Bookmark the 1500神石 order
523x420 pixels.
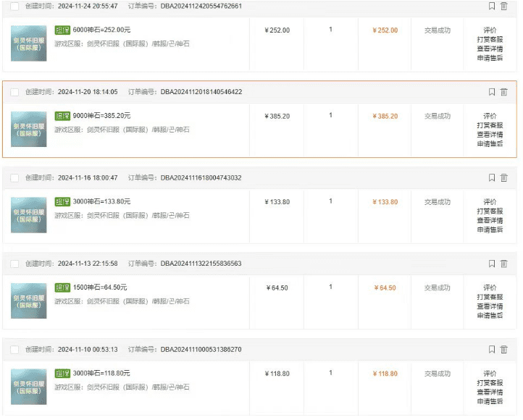pyautogui.click(x=492, y=264)
